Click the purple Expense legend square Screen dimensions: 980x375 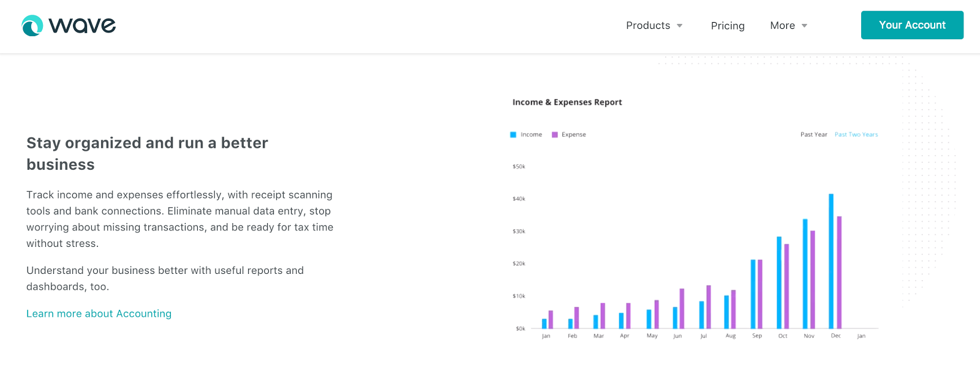pos(555,135)
